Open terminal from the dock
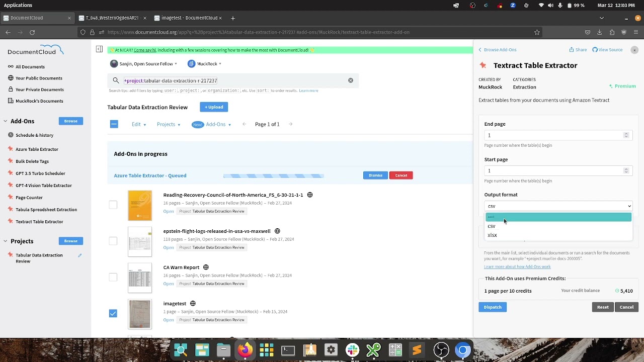Screen dimensions: 644x362 click(288, 350)
